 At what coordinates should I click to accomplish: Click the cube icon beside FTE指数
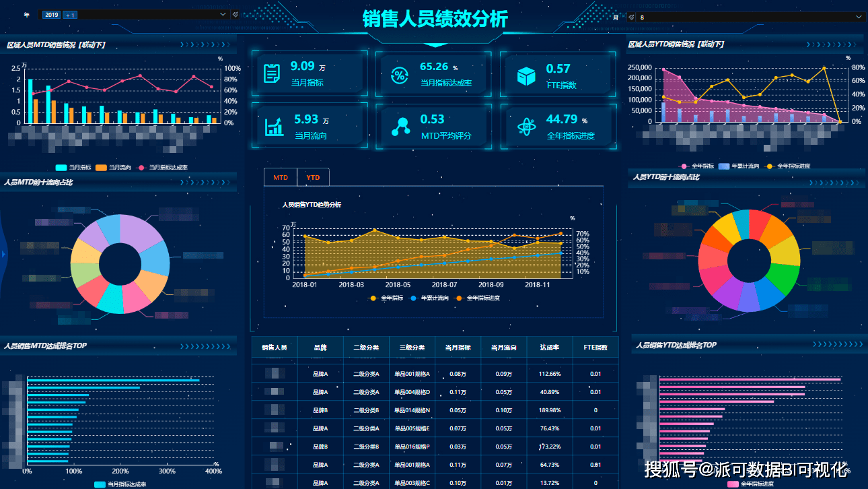(x=526, y=76)
